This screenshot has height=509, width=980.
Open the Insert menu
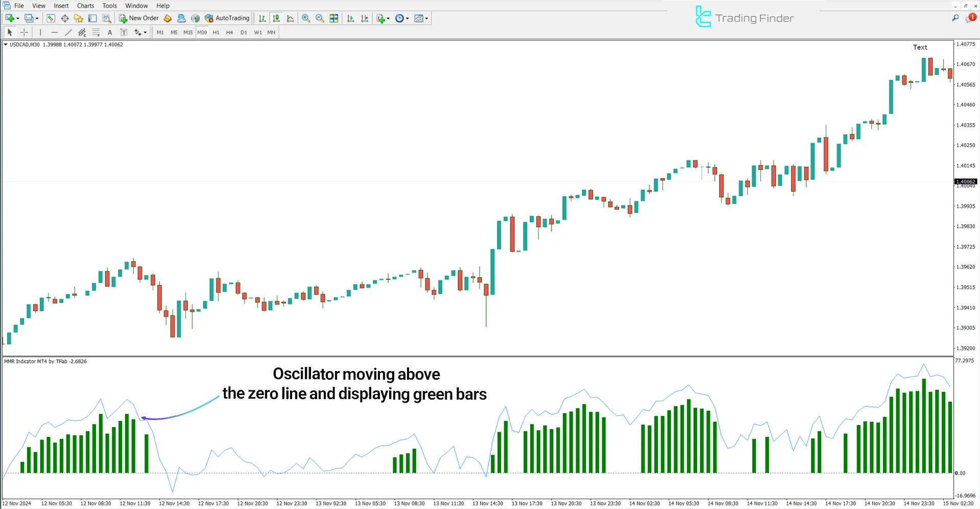pyautogui.click(x=61, y=6)
